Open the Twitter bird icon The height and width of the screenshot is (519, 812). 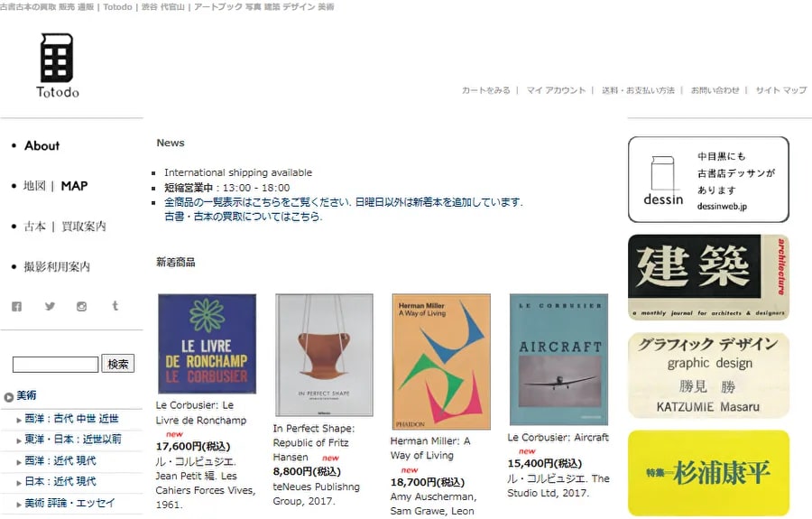(50, 306)
